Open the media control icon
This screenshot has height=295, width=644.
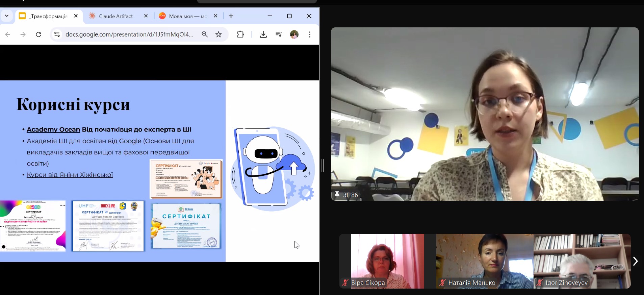click(x=279, y=34)
